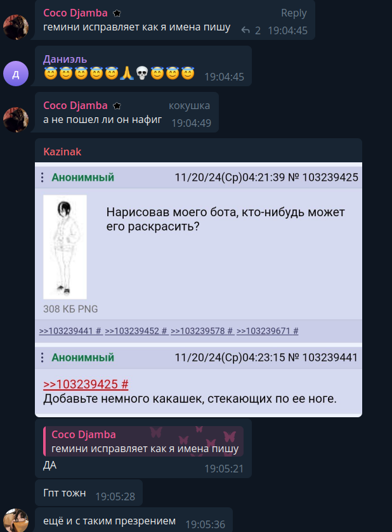The image size is (392, 532).
Task: Click the star badge next to Coco Djamba top
Action: click(x=117, y=13)
